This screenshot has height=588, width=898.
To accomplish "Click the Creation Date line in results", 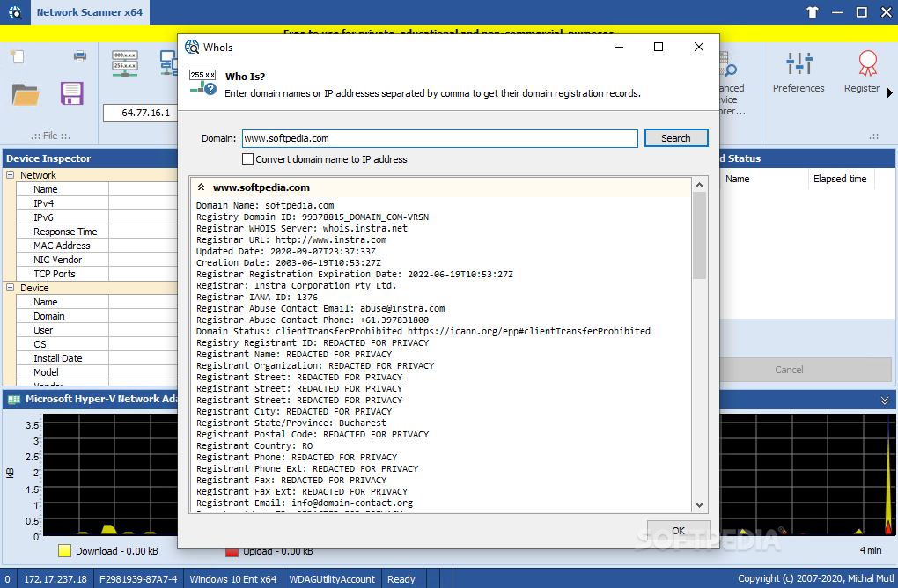I will tap(289, 263).
